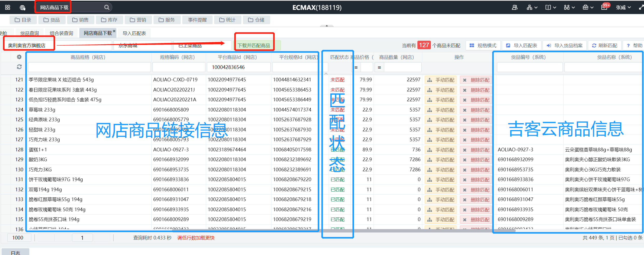Open the 目录 folder menu

(23, 20)
